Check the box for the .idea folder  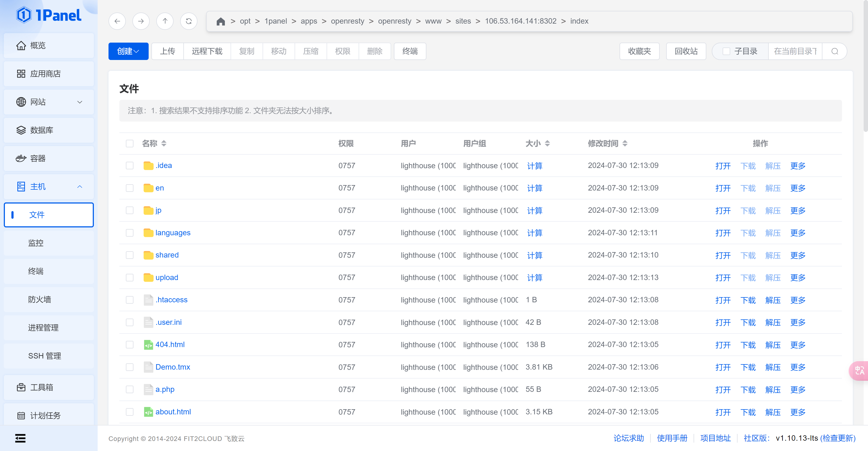(129, 166)
